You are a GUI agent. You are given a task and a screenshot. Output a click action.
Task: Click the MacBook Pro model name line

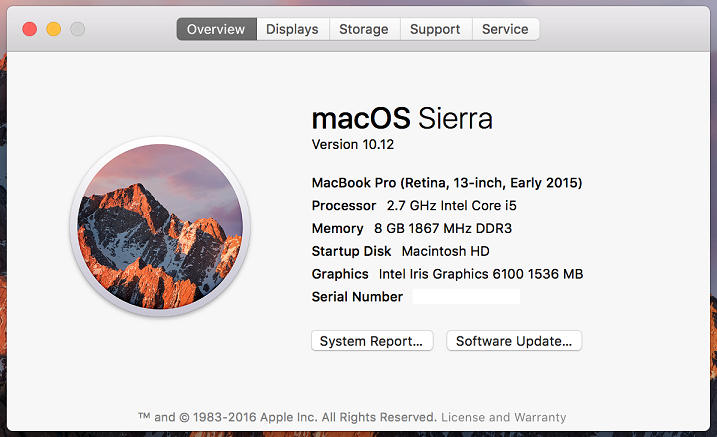click(447, 183)
